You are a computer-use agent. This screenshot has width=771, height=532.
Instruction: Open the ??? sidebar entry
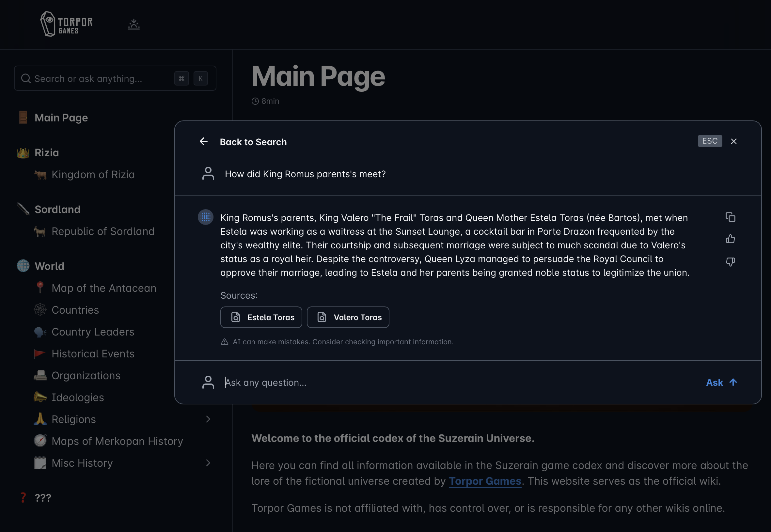pos(43,498)
